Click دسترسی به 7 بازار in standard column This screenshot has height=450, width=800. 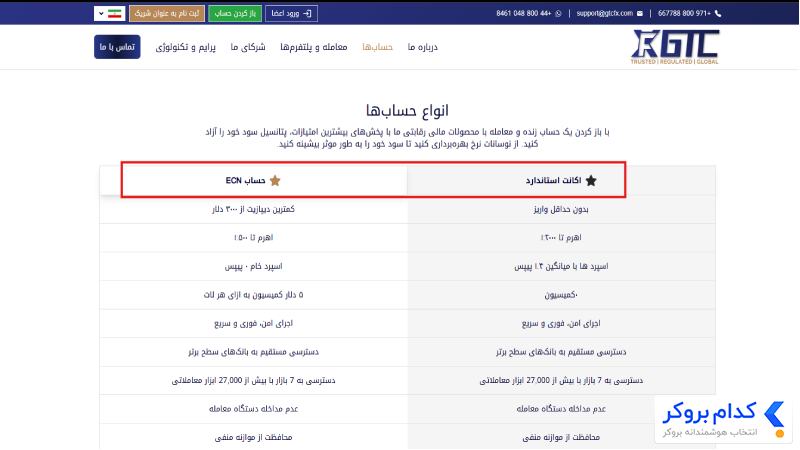point(561,381)
